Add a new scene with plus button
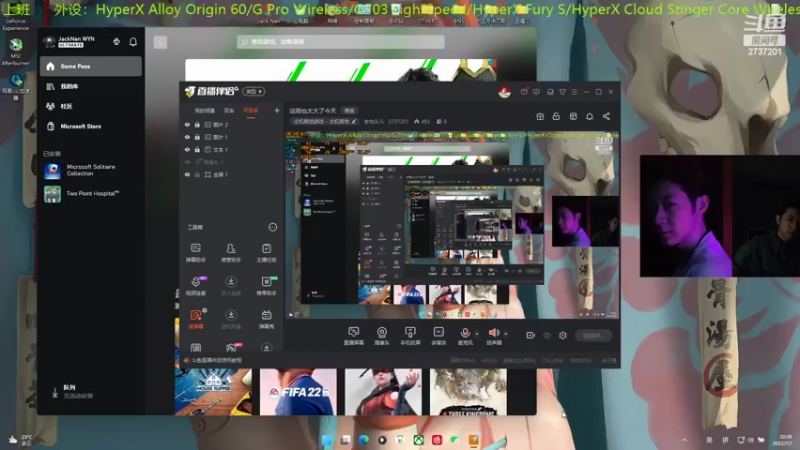The image size is (800, 450). tap(277, 110)
